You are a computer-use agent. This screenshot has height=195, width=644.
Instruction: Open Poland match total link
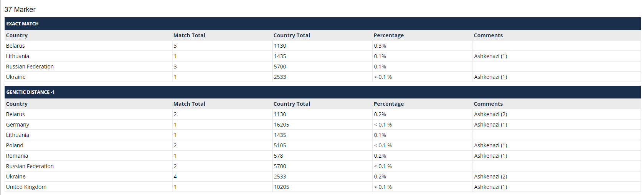click(175, 145)
